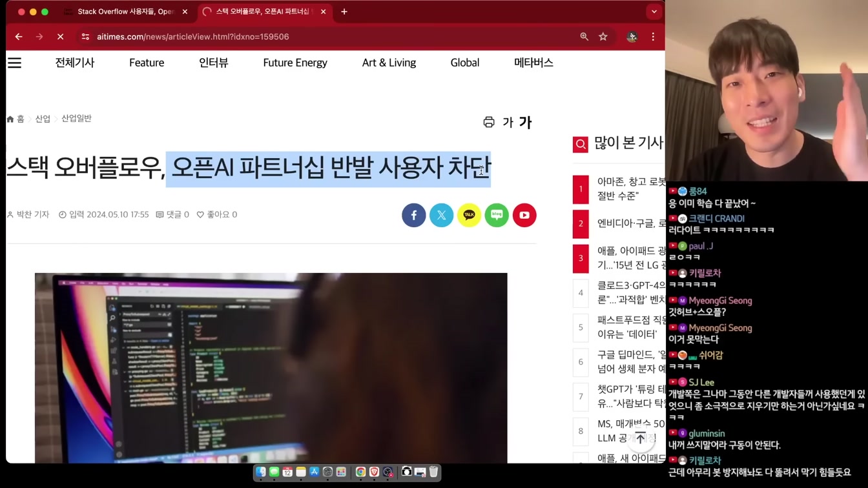Go to home via breadcrumb 홈

15,119
